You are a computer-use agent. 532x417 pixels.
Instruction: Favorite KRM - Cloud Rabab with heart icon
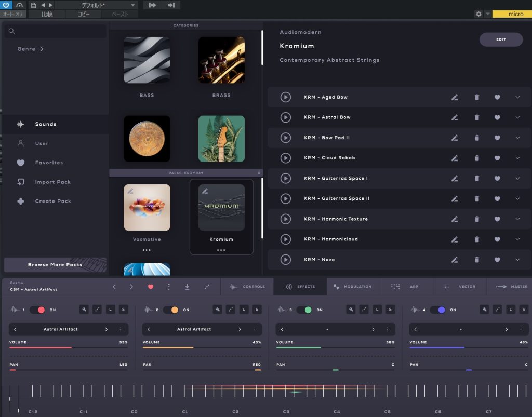[497, 158]
